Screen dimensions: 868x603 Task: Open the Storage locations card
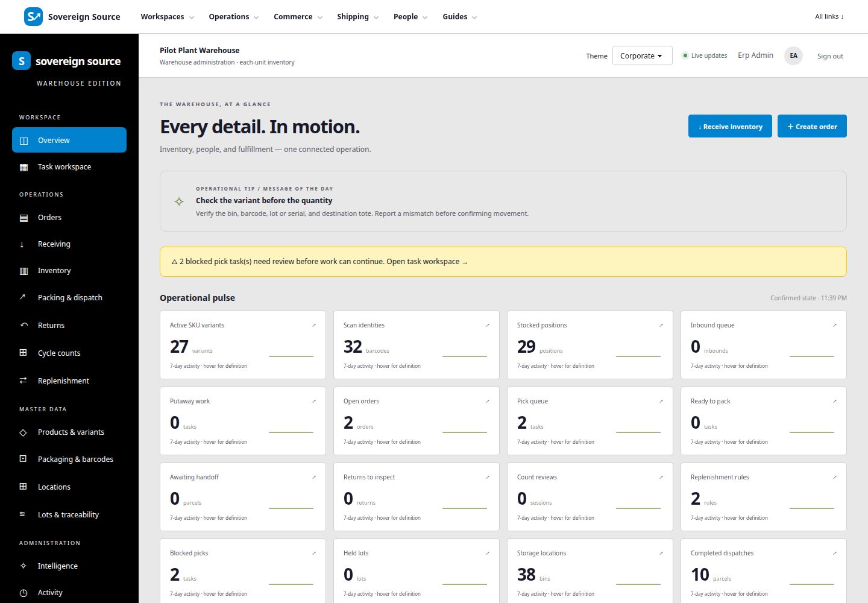[590, 570]
